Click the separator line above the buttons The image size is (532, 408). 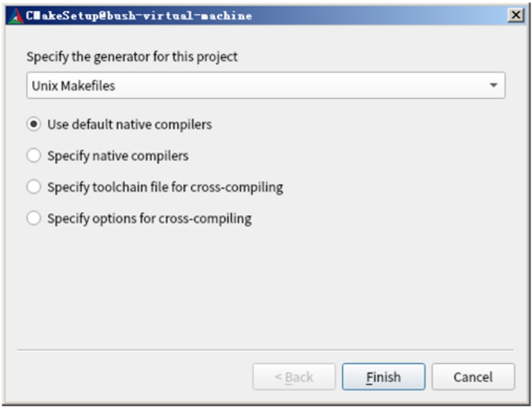tap(265, 350)
